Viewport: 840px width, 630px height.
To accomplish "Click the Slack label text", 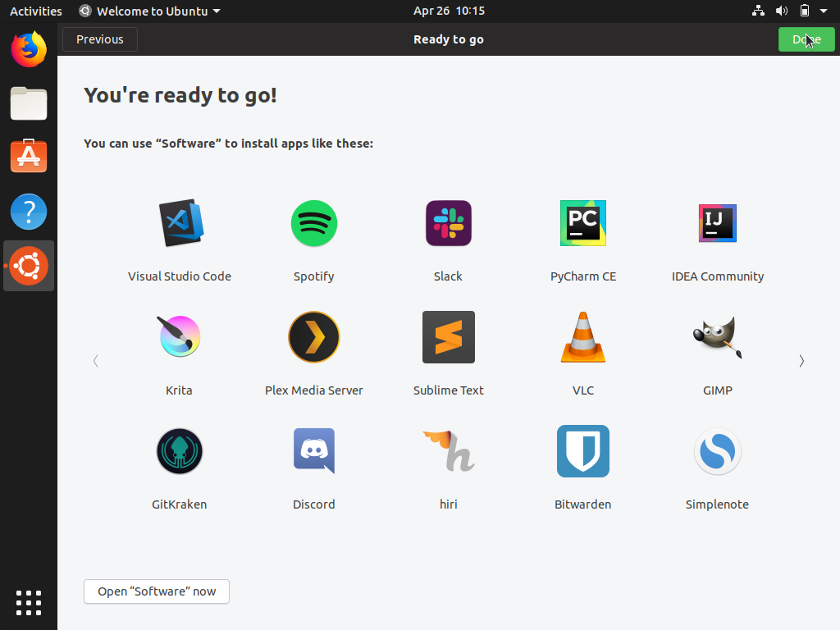I will click(449, 276).
